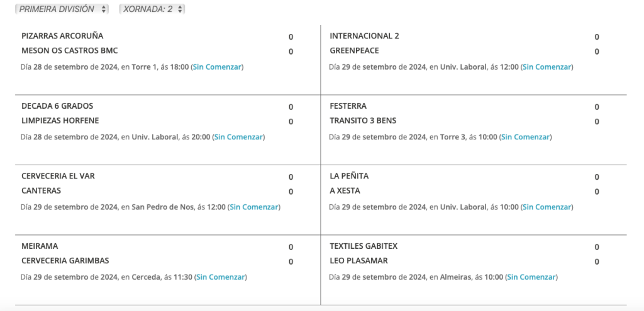644x311 pixels.
Task: Click MESON OS CASTROS BMC team name
Action: (x=69, y=50)
